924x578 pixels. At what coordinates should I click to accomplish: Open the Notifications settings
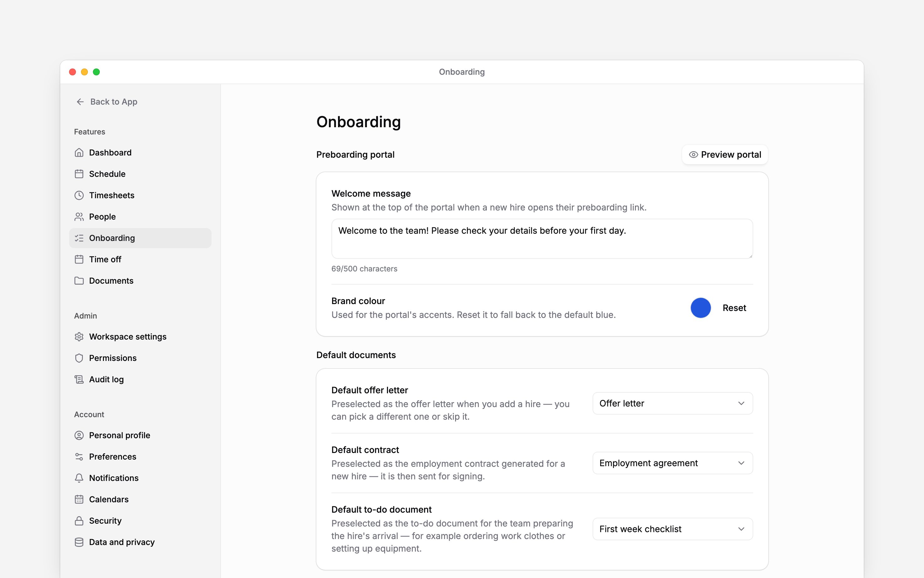coord(140,478)
